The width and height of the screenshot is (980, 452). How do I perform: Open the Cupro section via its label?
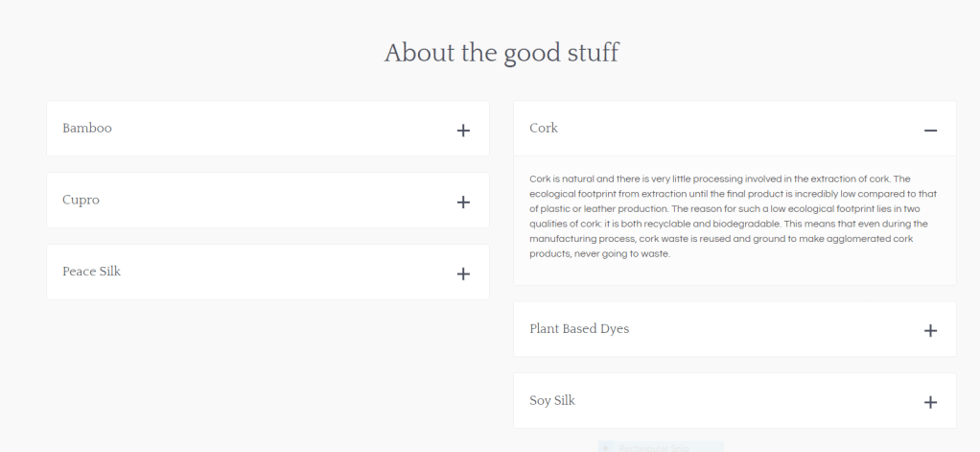(81, 200)
